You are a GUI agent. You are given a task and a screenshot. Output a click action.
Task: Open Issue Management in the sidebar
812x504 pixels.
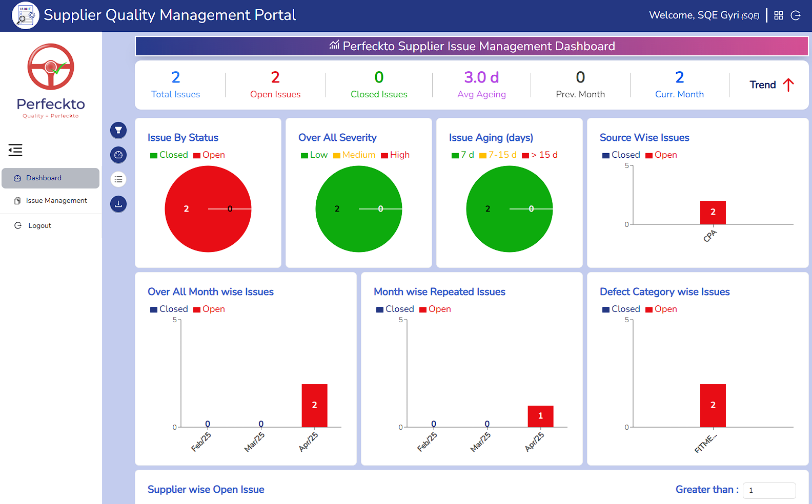point(50,201)
